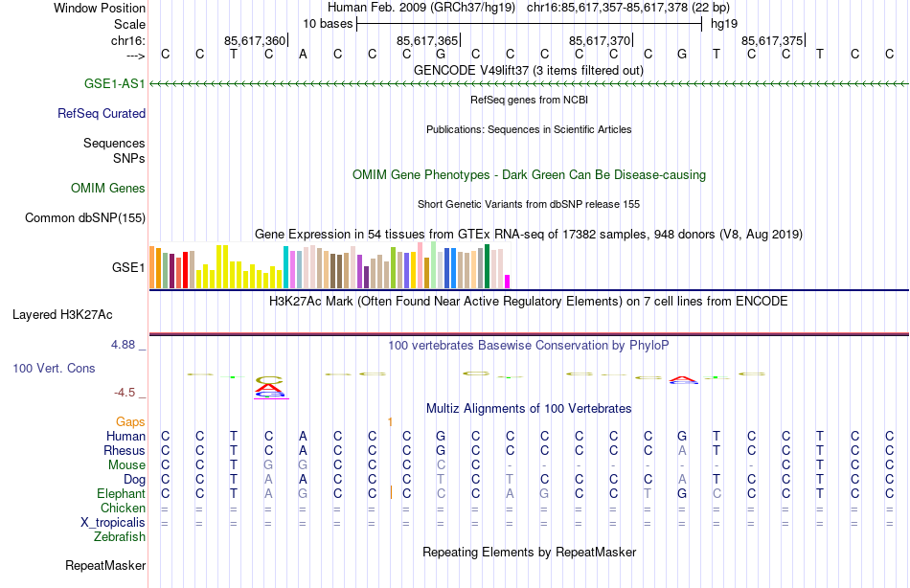Click the ---> sequence direction arrow label
This screenshot has width=910, height=588.
pyautogui.click(x=136, y=56)
